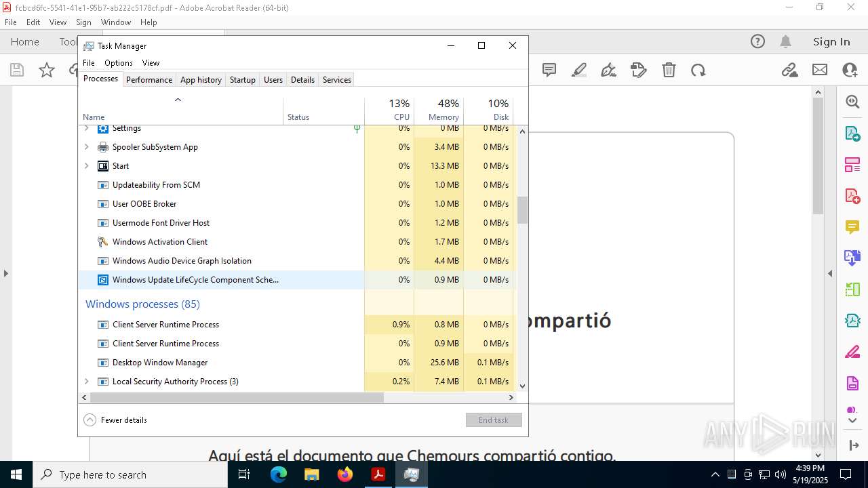Sort by CPU column header
The image size is (868, 488).
tap(389, 110)
